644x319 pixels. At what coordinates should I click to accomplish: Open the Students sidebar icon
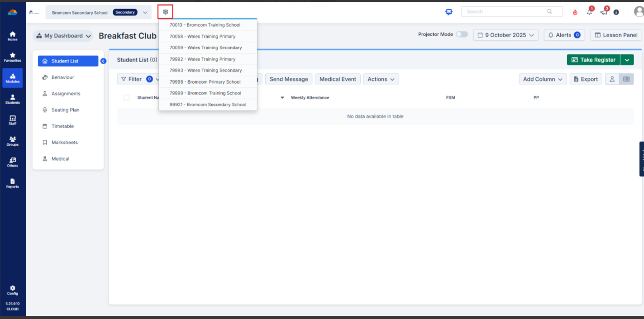(x=13, y=99)
